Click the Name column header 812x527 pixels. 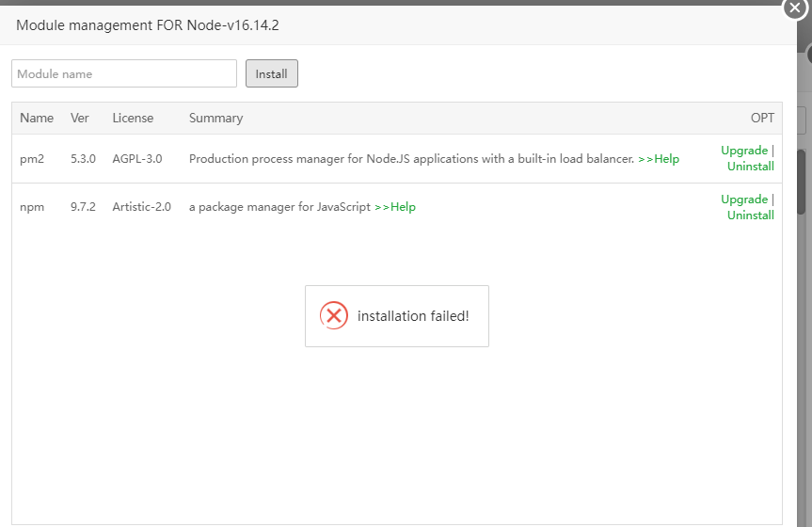click(37, 119)
